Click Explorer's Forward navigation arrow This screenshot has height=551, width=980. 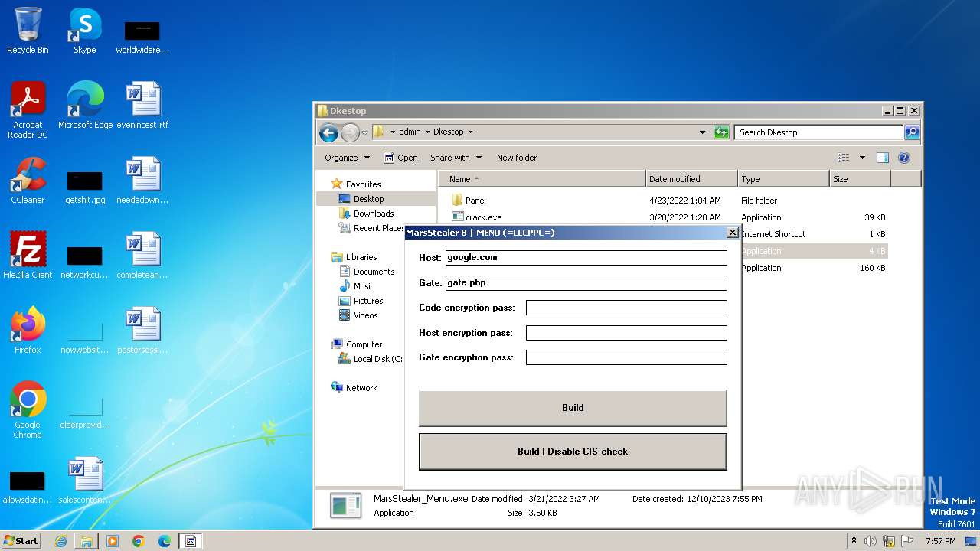[x=350, y=132]
